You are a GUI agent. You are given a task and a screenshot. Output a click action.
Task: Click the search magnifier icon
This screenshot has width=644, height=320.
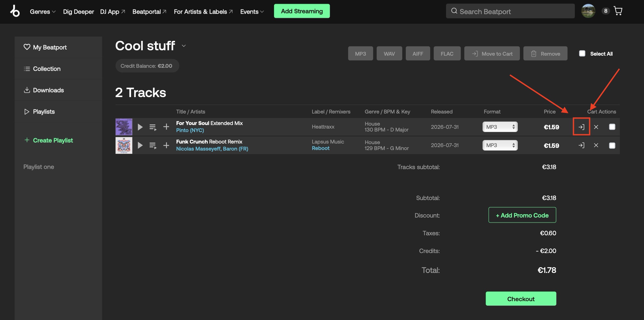(454, 11)
